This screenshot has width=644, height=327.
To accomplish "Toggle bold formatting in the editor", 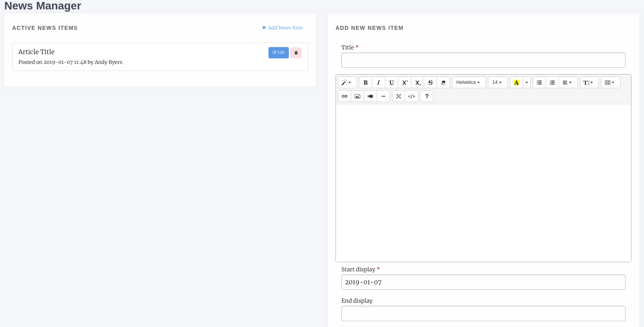I will (365, 82).
